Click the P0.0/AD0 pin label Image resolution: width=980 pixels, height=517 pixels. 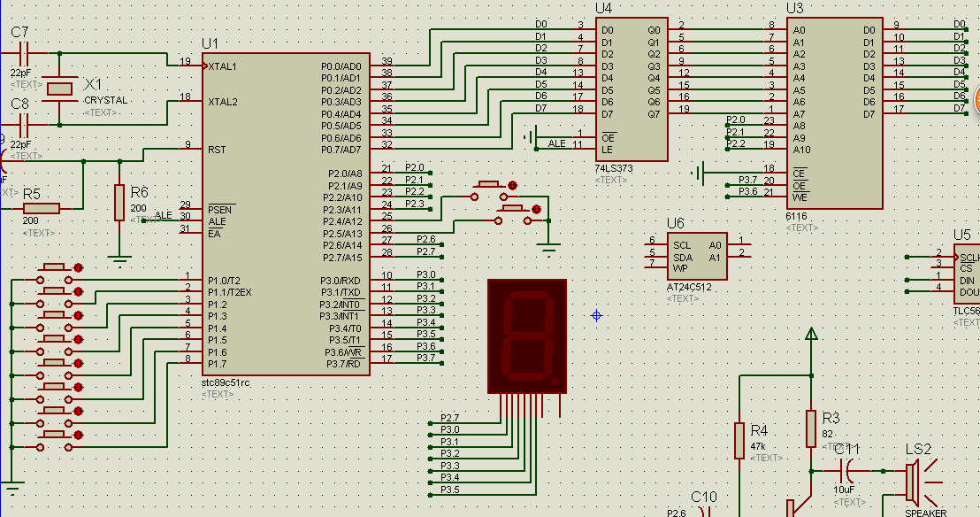[x=341, y=66]
